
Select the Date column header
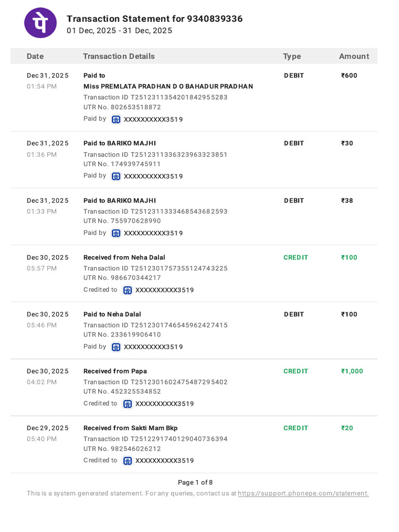pos(35,56)
